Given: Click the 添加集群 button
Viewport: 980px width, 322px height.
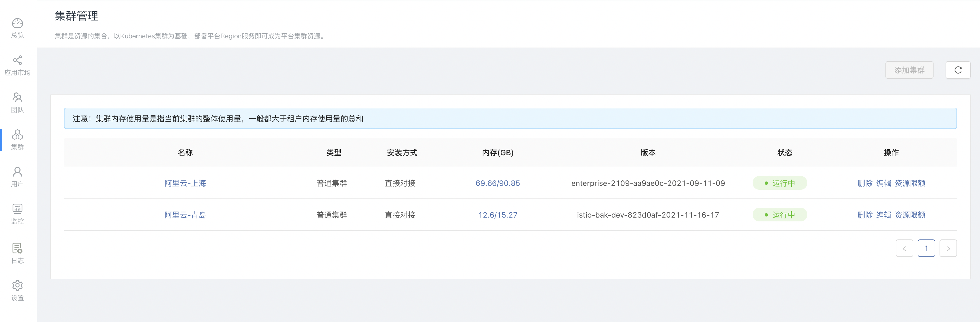Looking at the screenshot, I should tap(909, 70).
